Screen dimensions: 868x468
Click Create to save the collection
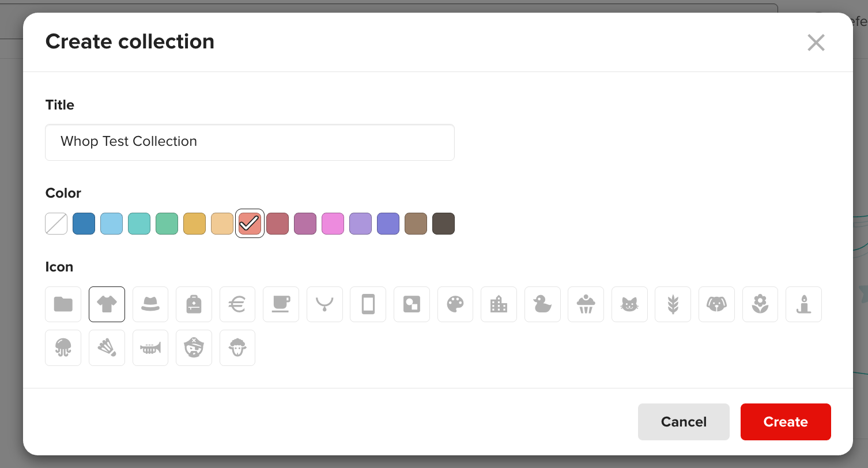click(786, 421)
